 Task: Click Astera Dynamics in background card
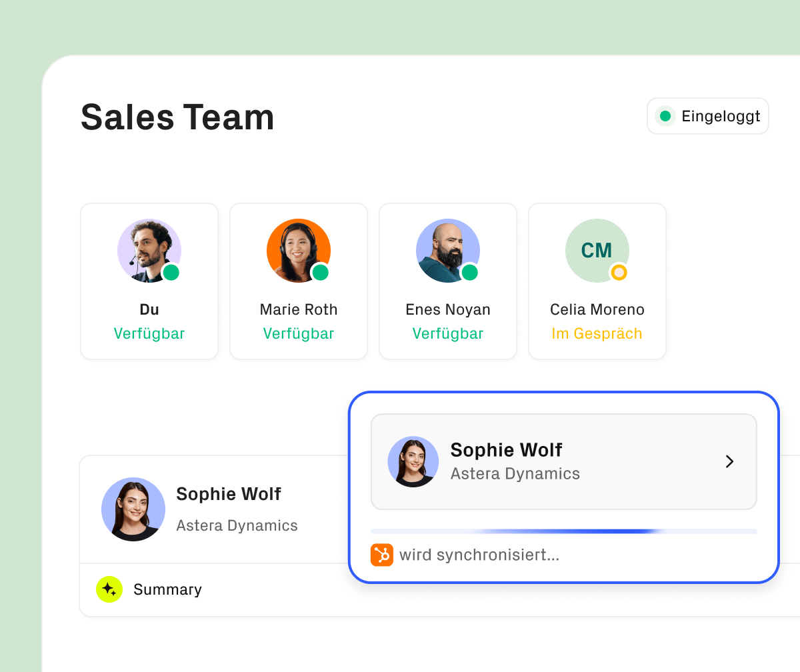coord(237,525)
